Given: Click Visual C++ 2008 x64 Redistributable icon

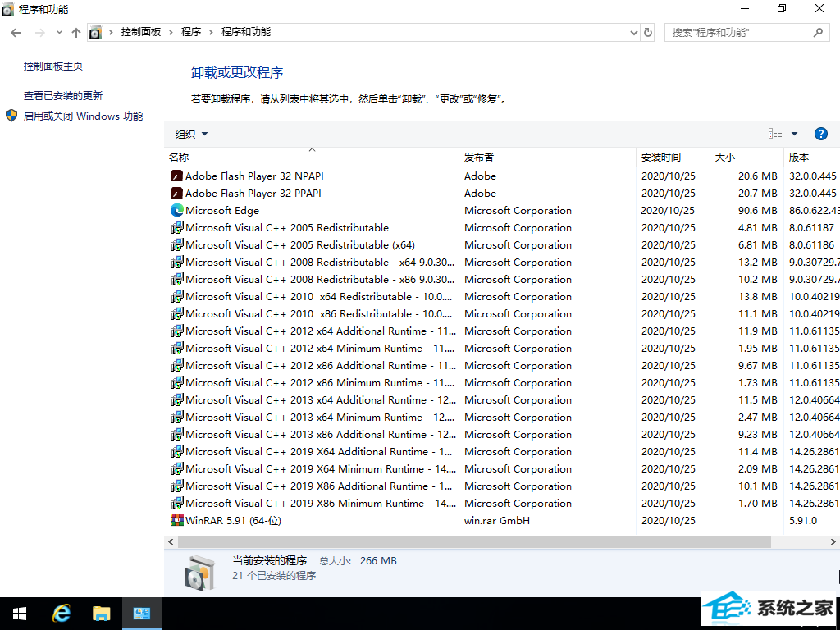Looking at the screenshot, I should (177, 262).
